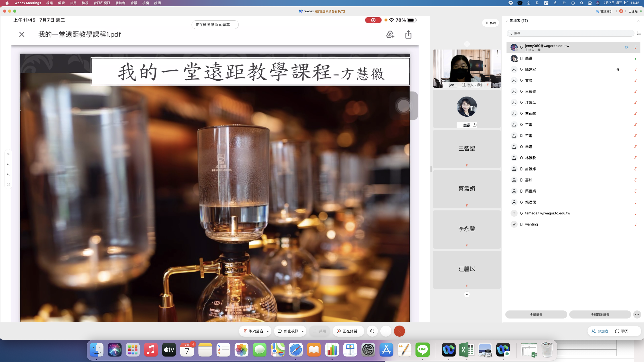Open dropdown arrow next to 取消靜音

click(x=268, y=331)
